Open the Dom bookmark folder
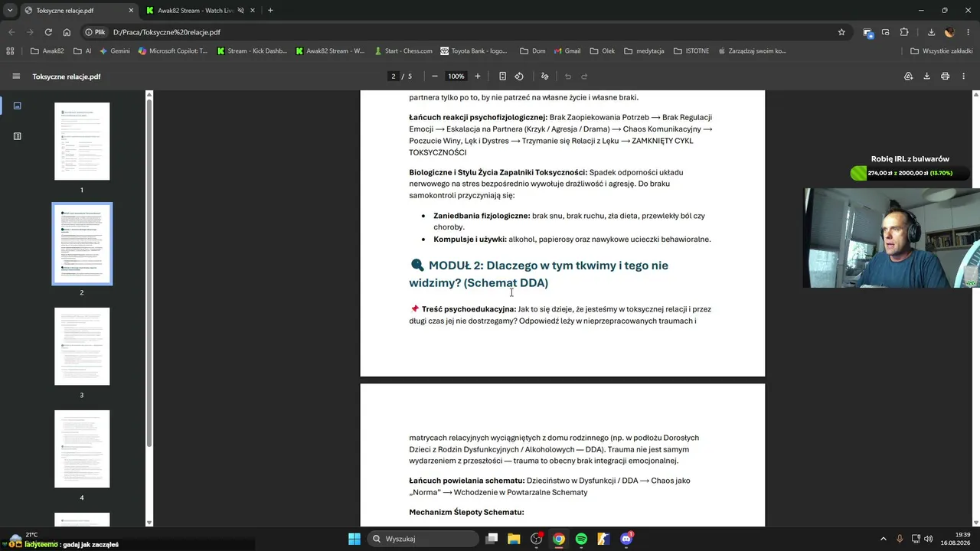Image resolution: width=980 pixels, height=551 pixels. pyautogui.click(x=533, y=51)
